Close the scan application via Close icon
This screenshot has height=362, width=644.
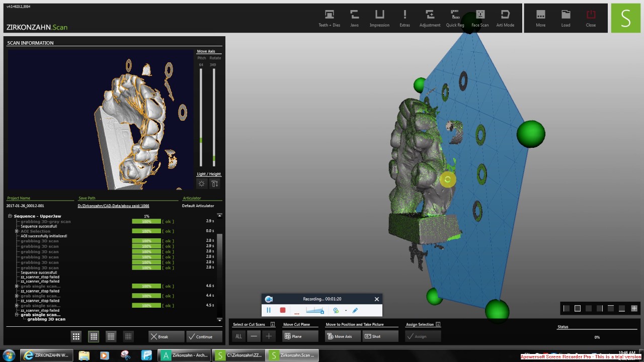click(591, 18)
